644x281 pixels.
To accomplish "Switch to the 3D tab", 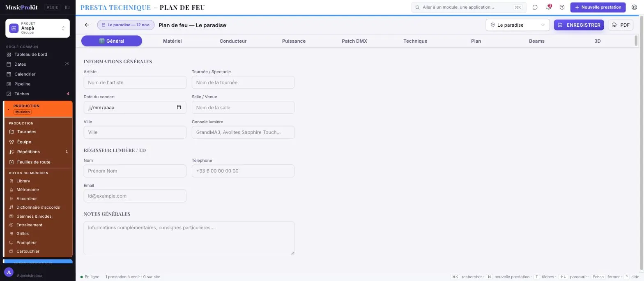I will [x=598, y=41].
